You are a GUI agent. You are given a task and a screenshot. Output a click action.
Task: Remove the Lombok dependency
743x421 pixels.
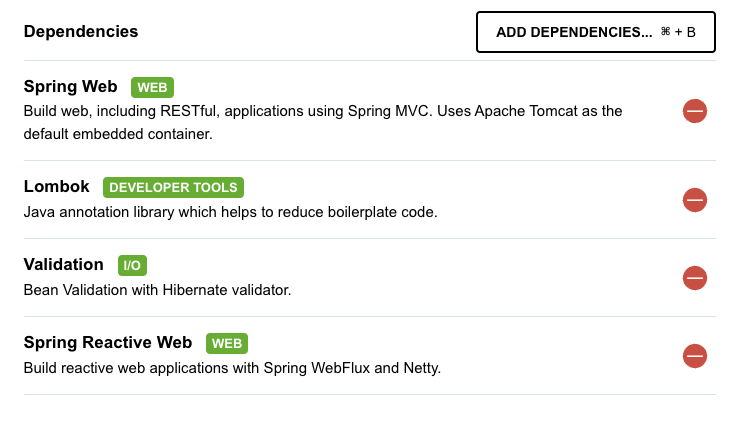click(x=695, y=200)
